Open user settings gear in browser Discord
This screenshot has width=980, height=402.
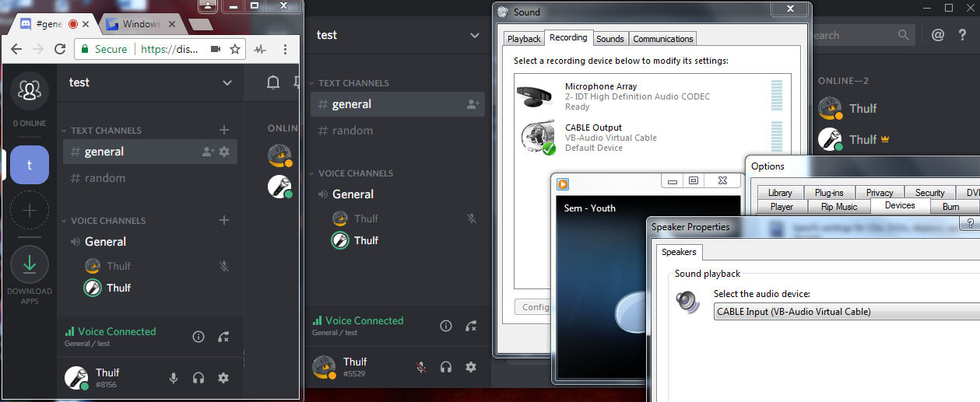click(223, 378)
